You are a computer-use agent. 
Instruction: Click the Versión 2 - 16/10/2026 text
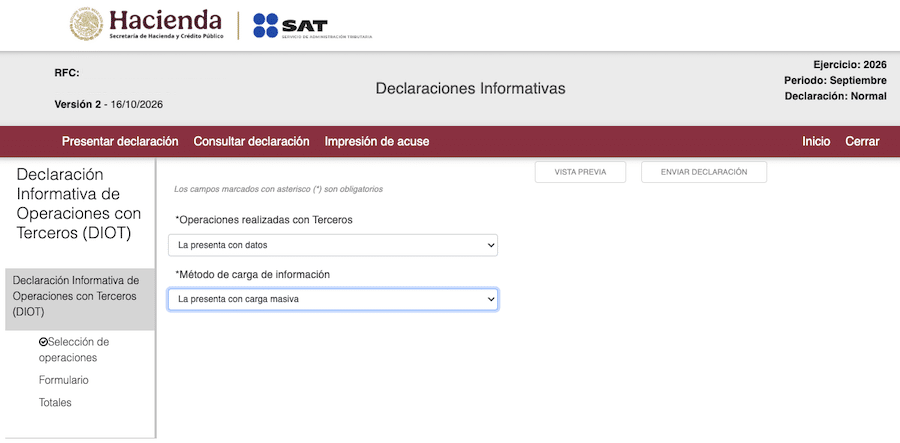[109, 104]
